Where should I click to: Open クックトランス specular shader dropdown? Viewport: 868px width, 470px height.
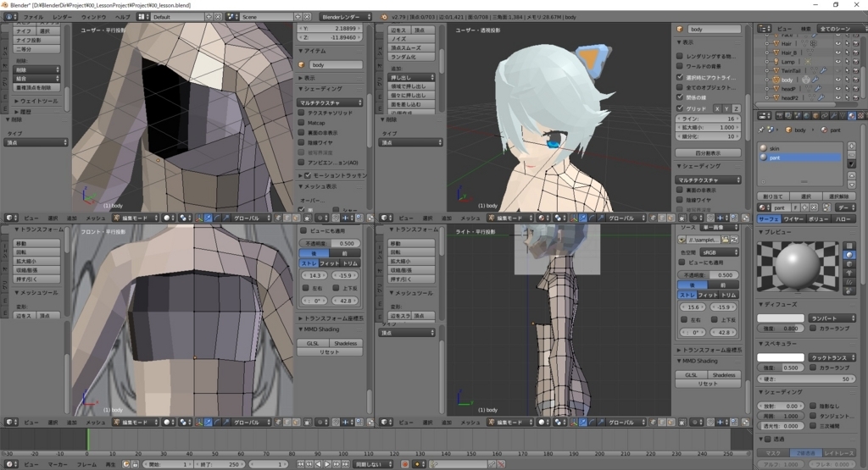click(x=832, y=357)
